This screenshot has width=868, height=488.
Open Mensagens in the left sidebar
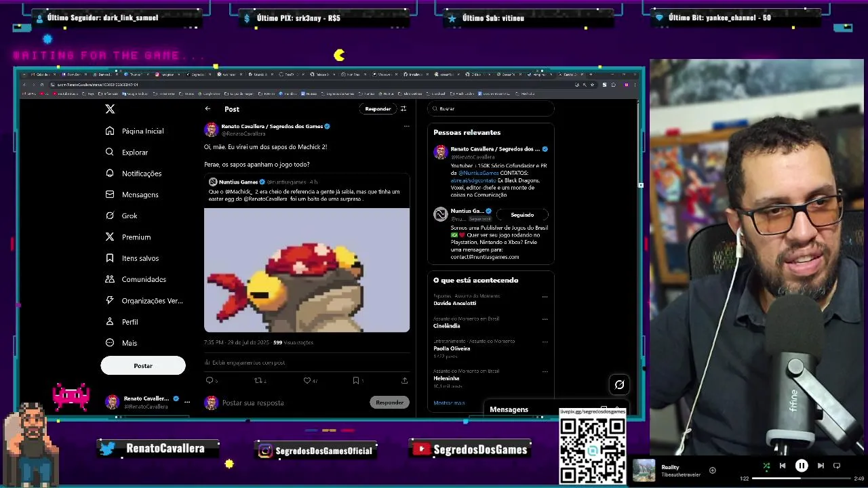click(132, 195)
